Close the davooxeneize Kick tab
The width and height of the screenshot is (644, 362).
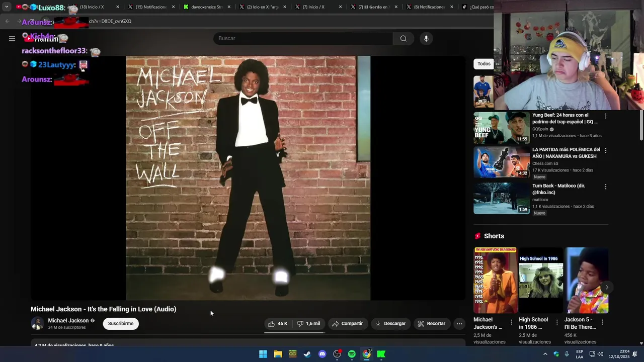[x=229, y=7]
